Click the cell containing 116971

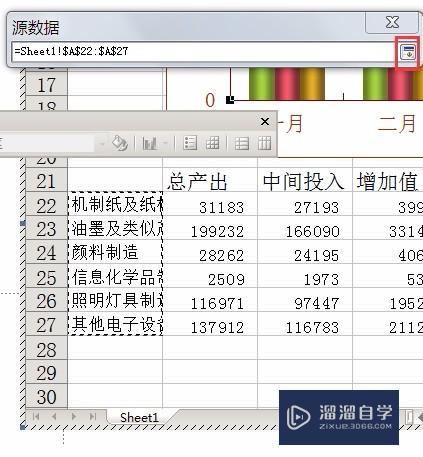pos(210,300)
